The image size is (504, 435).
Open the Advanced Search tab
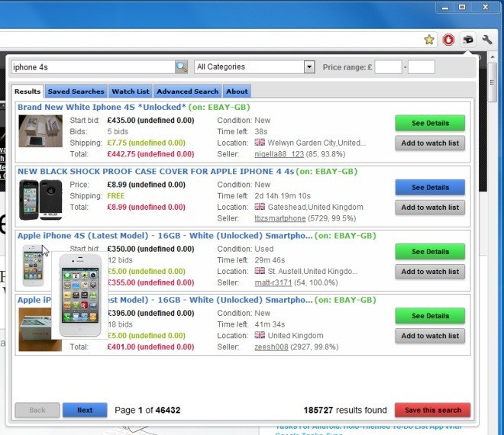click(x=188, y=92)
